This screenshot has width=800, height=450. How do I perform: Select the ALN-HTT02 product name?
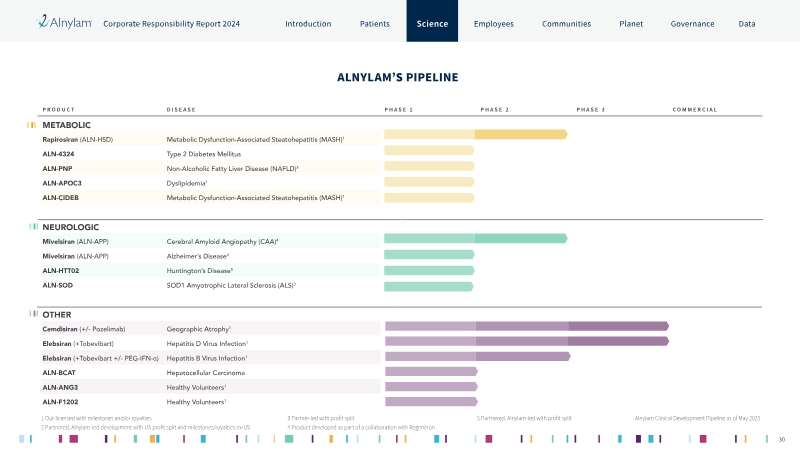point(61,271)
